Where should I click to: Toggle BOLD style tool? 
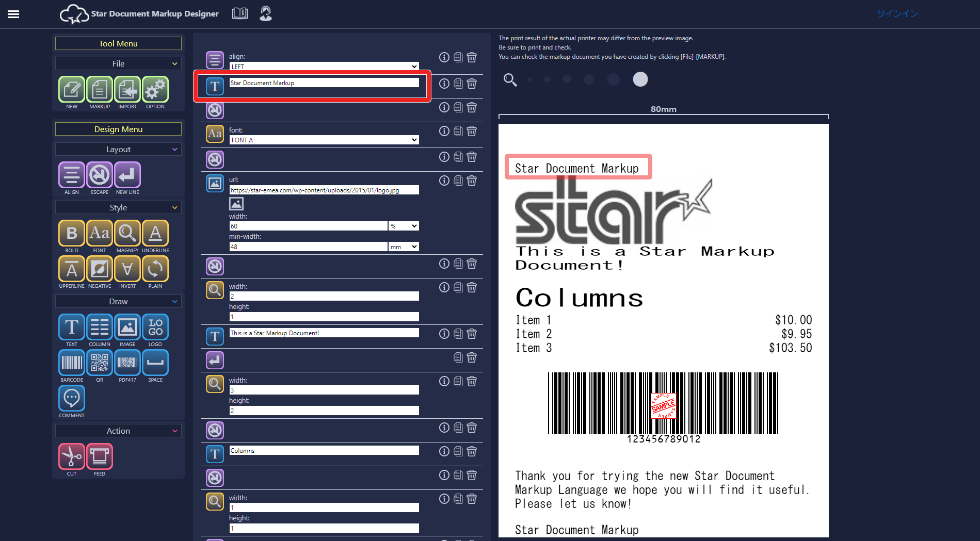tap(72, 233)
